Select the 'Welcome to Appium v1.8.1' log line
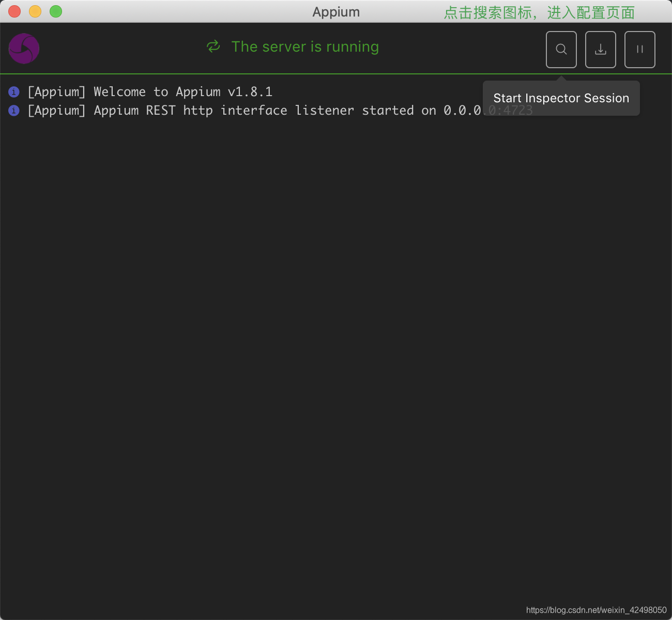The image size is (672, 620). (x=150, y=92)
